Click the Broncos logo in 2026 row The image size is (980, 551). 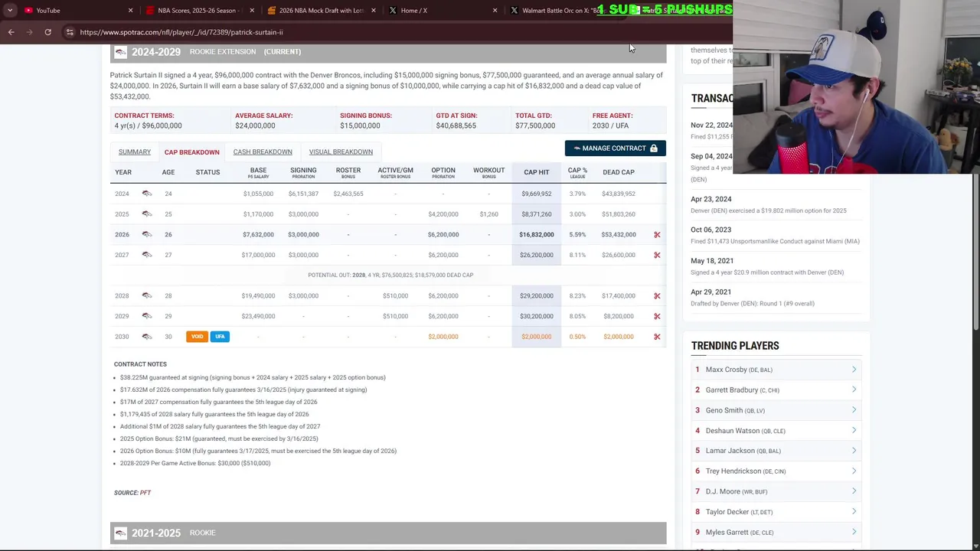tap(147, 234)
